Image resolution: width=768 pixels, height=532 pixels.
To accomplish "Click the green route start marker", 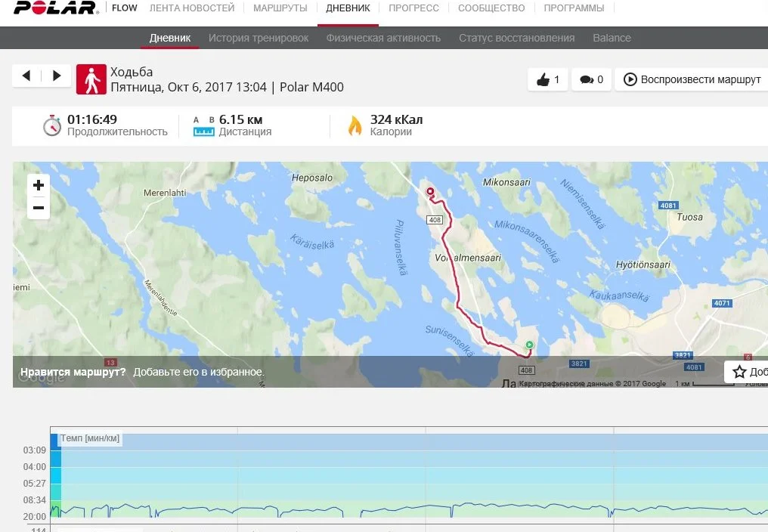I will 529,345.
